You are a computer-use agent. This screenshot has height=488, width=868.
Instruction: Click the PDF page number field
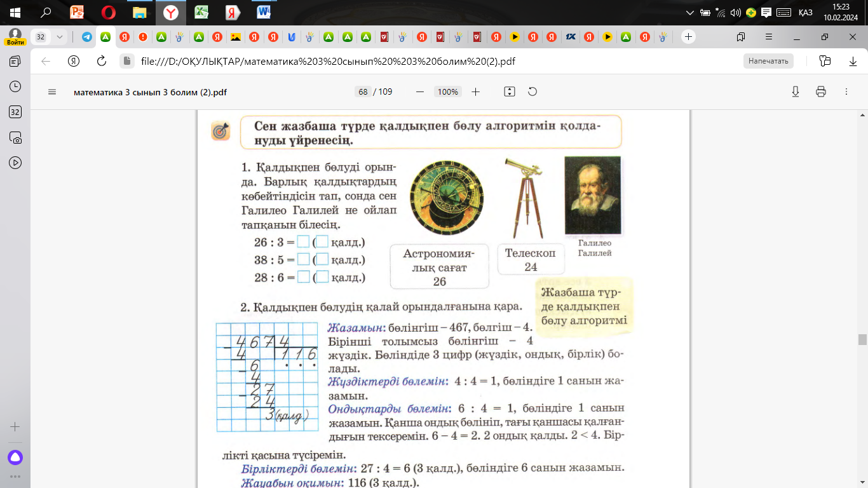363,91
